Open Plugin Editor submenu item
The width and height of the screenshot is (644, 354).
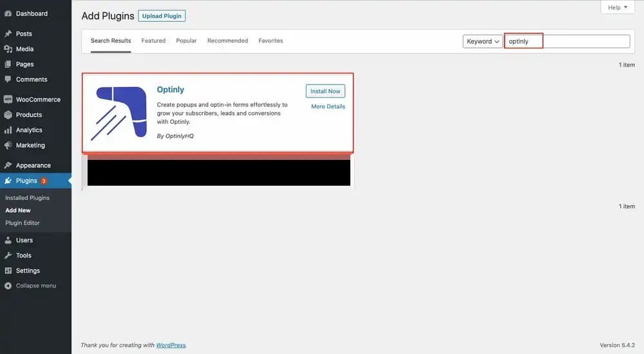[x=23, y=223]
